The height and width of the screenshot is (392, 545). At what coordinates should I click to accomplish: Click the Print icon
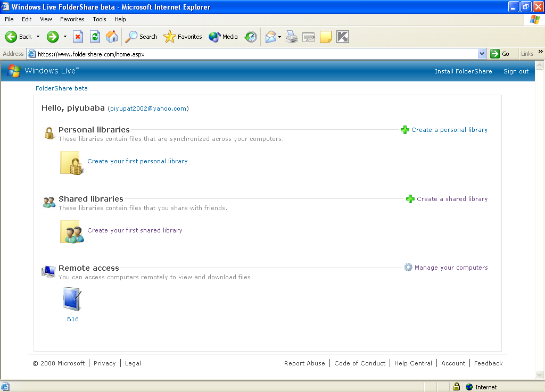click(x=292, y=37)
